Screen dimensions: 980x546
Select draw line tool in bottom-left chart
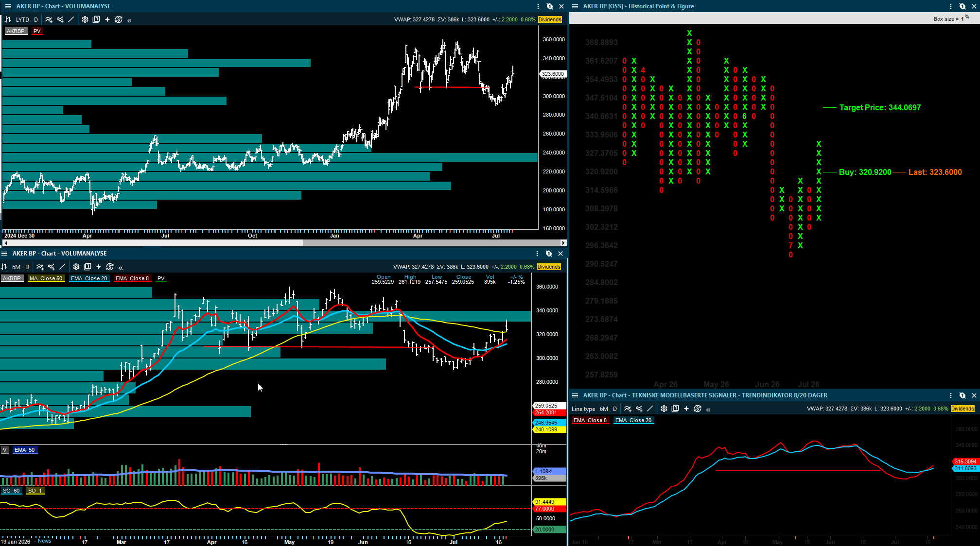[62, 267]
